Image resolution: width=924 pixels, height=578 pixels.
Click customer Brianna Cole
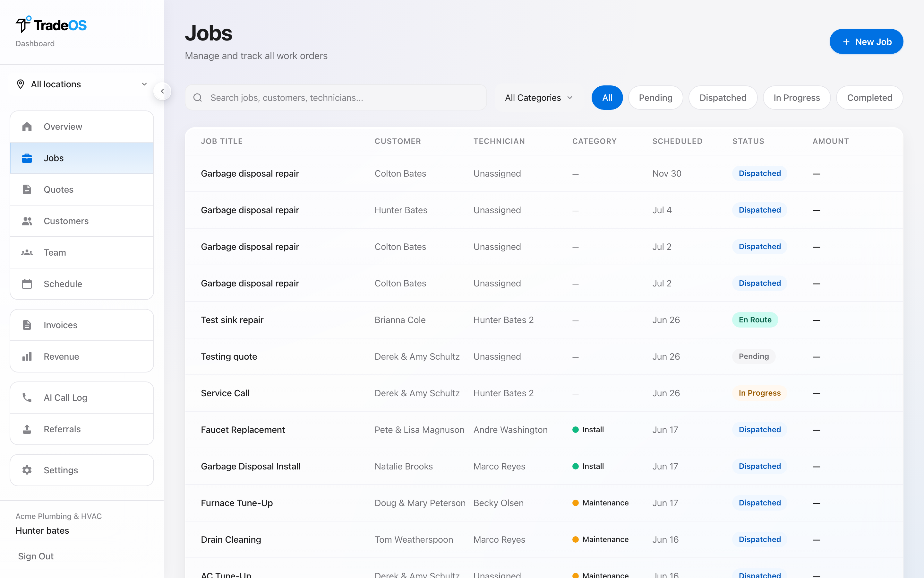400,320
